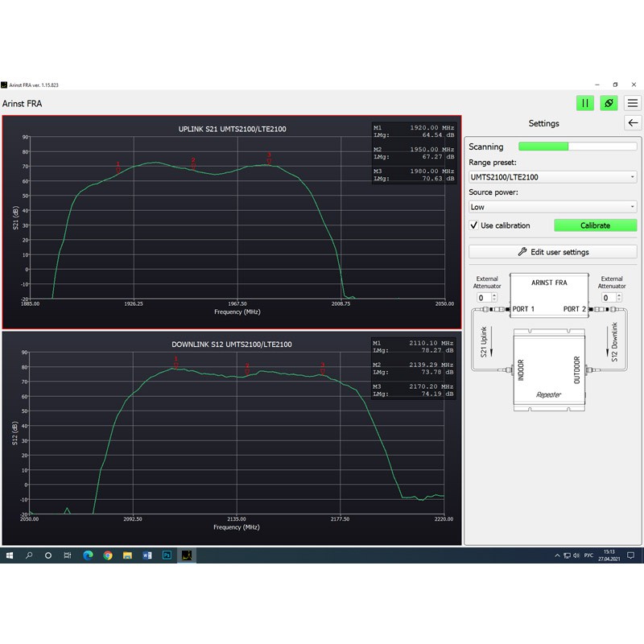This screenshot has height=644, width=644.
Task: Click the uplink marker readout table
Action: [x=414, y=153]
